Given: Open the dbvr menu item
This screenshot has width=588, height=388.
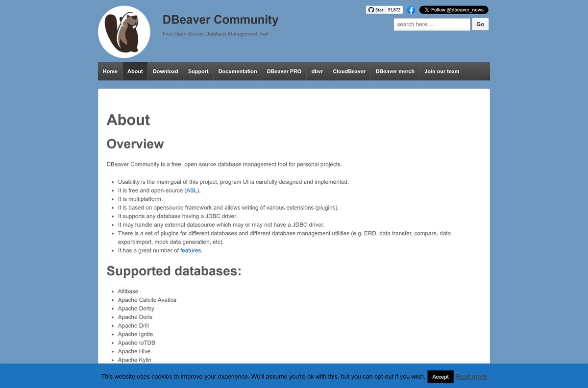Looking at the screenshot, I should (x=317, y=71).
